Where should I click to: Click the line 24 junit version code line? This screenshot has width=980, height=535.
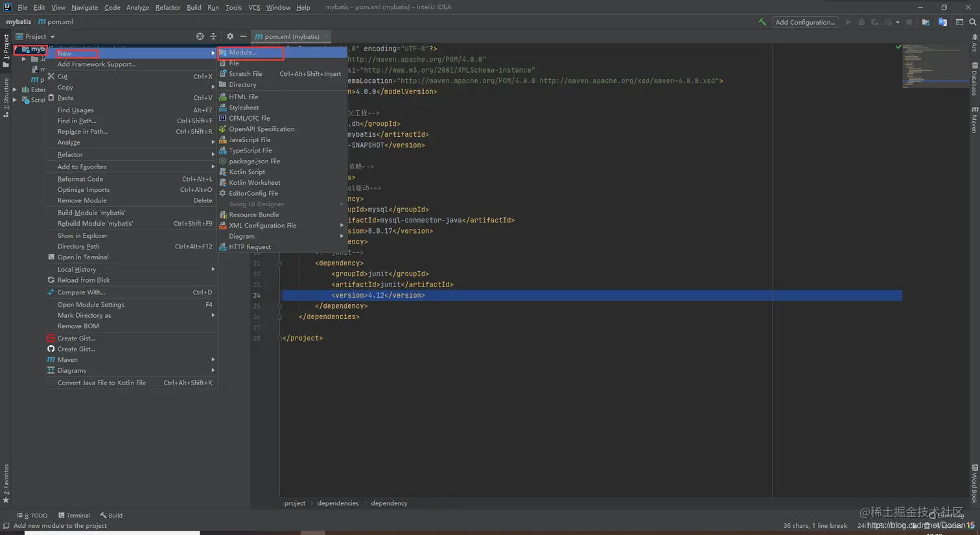(x=592, y=295)
